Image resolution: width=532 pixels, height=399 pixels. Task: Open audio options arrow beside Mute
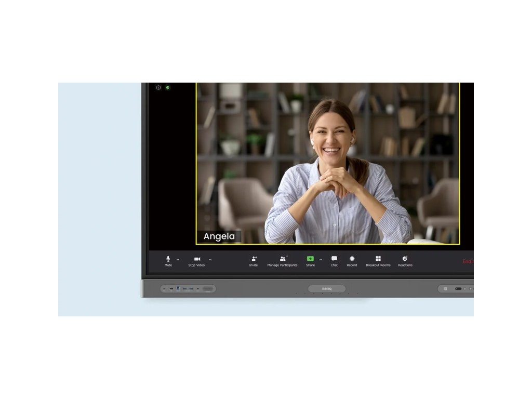178,260
